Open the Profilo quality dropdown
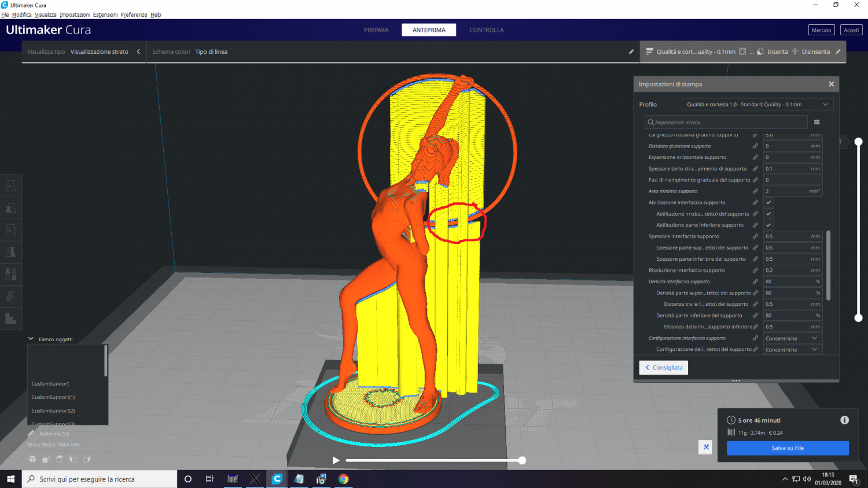The image size is (868, 488). pos(757,105)
